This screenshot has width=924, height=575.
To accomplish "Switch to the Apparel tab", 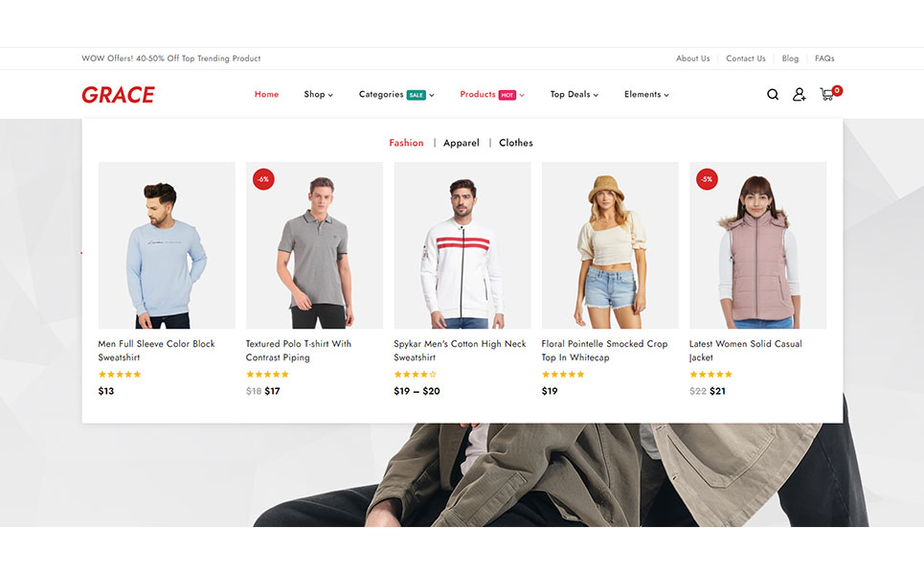I will 462,143.
